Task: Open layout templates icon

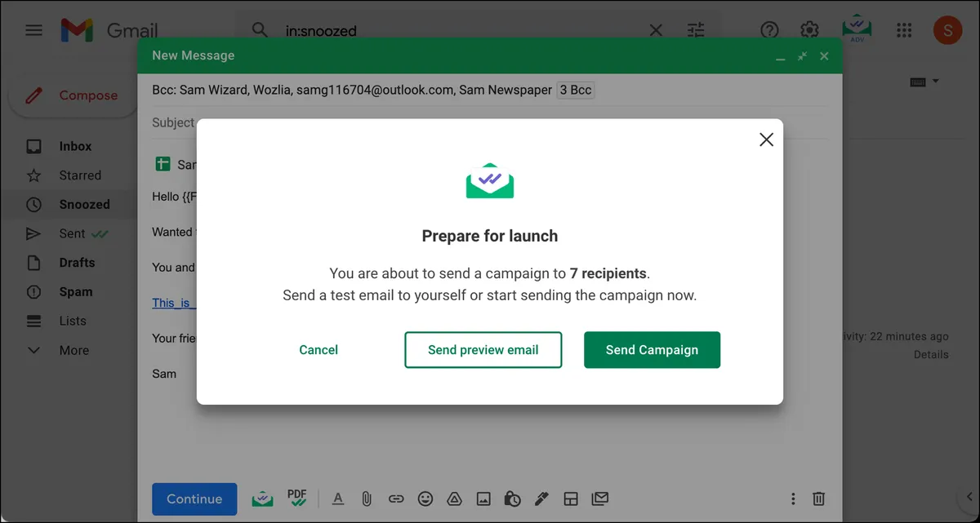Action: 571,498
